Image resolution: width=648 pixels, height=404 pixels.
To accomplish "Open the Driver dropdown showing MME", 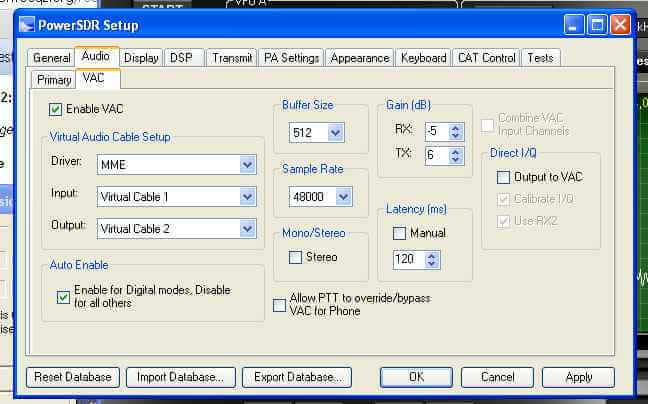I will 176,165.
